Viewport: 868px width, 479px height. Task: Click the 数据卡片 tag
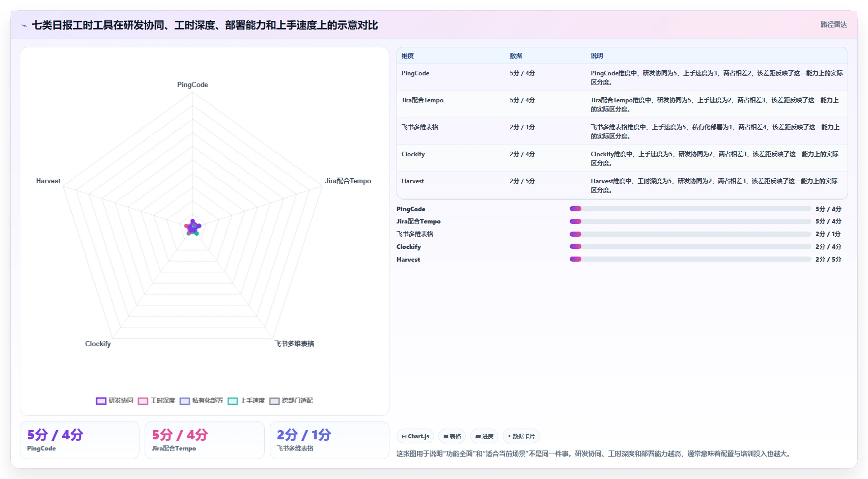(521, 436)
